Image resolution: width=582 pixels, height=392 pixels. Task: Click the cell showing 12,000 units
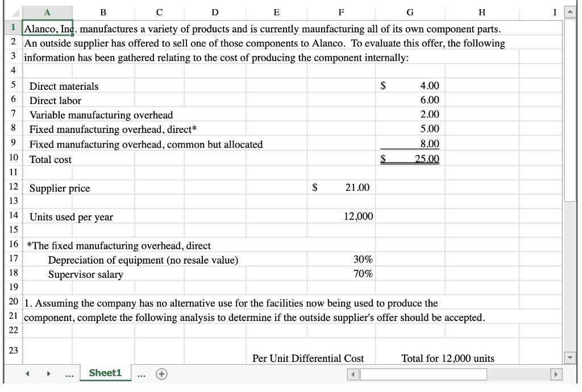pyautogui.click(x=341, y=216)
